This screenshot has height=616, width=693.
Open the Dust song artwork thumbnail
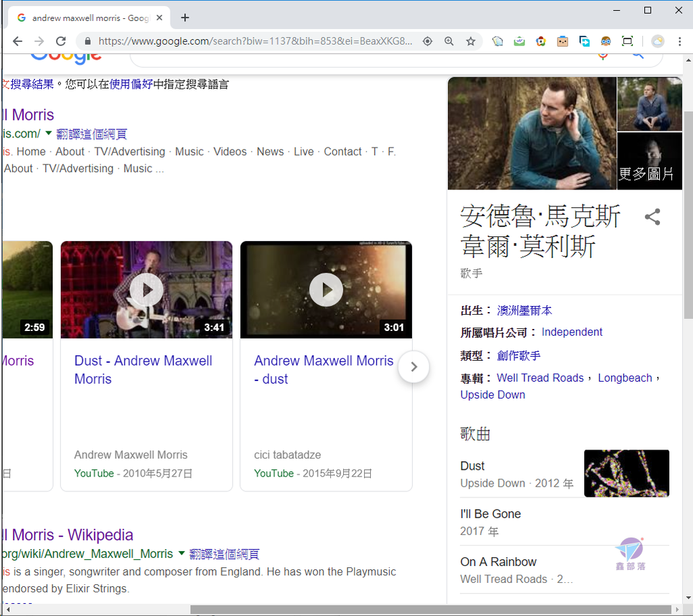click(626, 473)
